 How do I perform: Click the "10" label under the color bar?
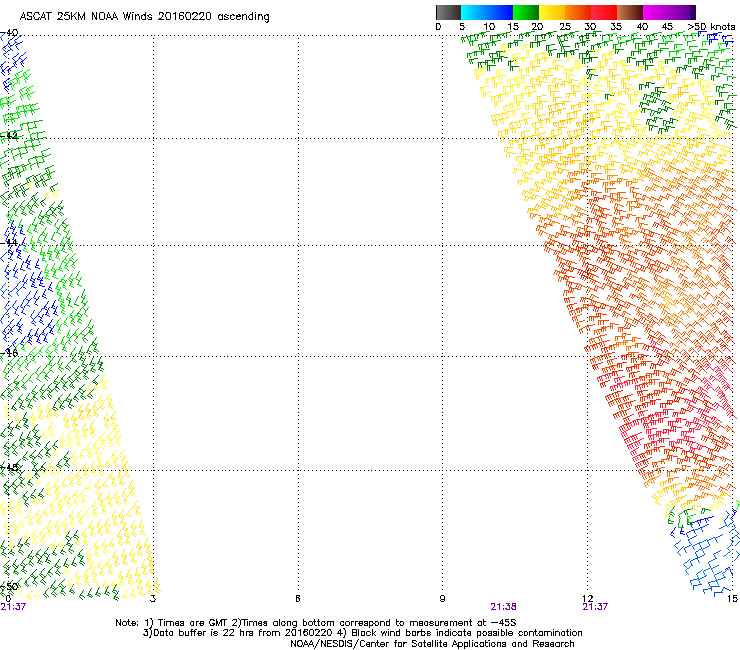tap(489, 27)
